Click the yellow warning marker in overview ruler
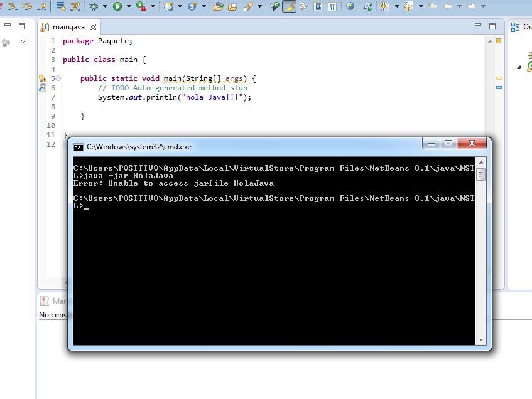This screenshot has width=532, height=399. tap(499, 78)
